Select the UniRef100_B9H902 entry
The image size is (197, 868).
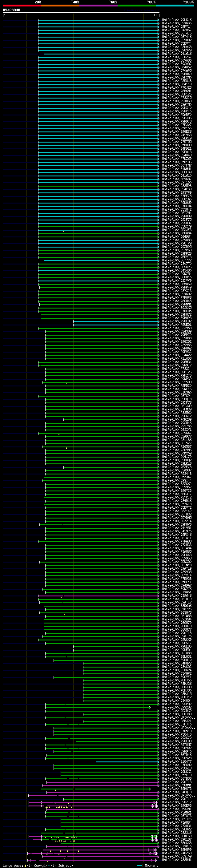[x=177, y=748]
